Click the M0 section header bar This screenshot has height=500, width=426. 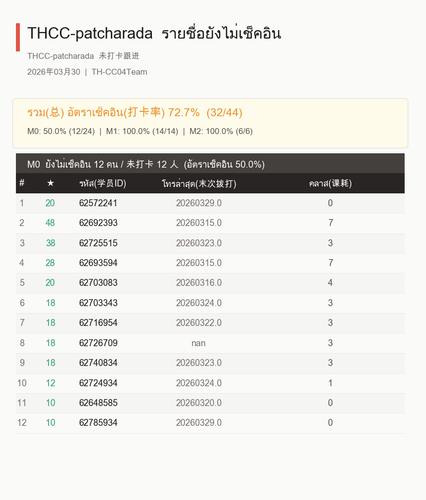pyautogui.click(x=210, y=164)
